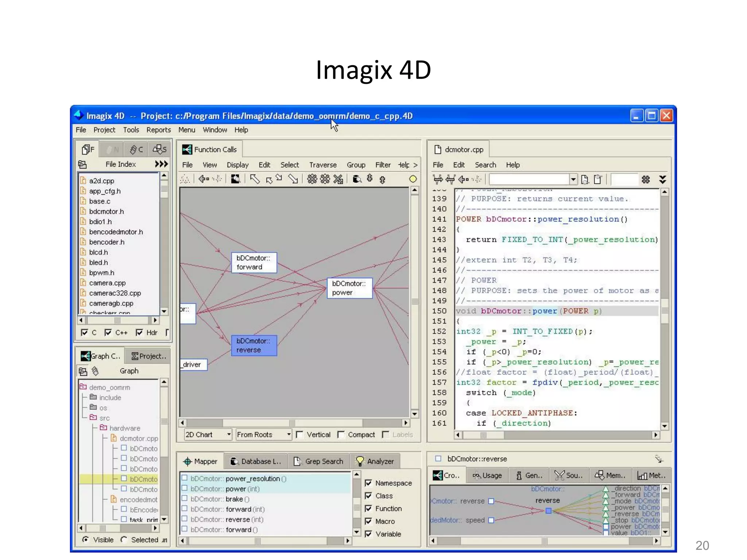Switch to the Grep Search tab
This screenshot has height=560, width=747.
(318, 461)
